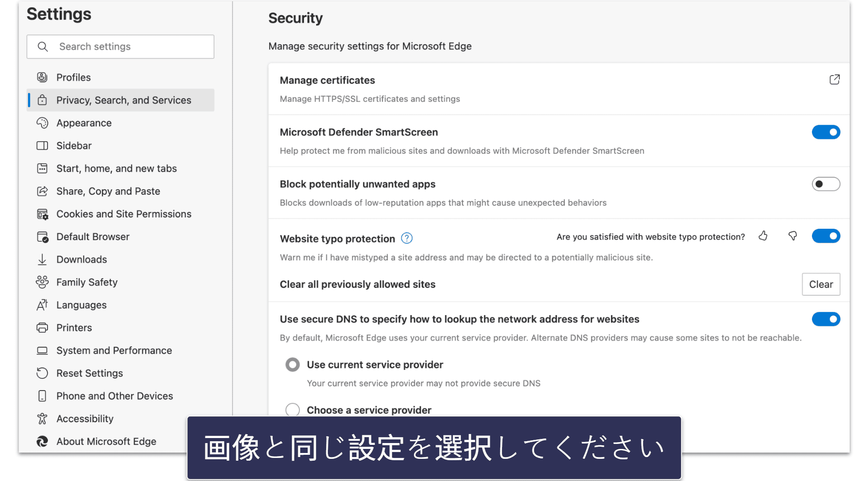Image resolution: width=868 pixels, height=481 pixels.
Task: Click the Family Safety icon
Action: tap(42, 282)
